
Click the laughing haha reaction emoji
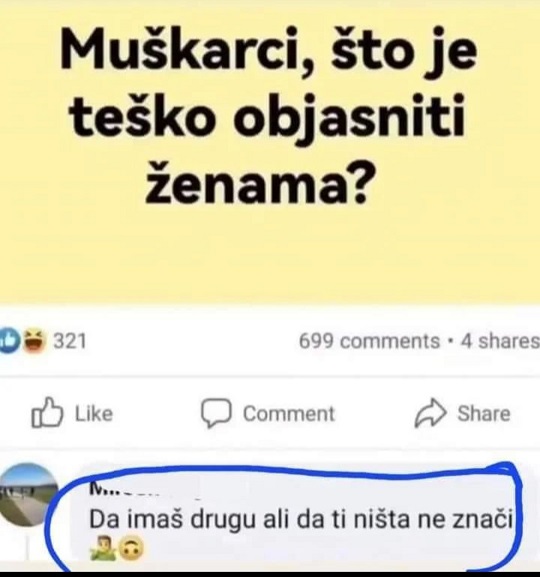click(x=35, y=341)
